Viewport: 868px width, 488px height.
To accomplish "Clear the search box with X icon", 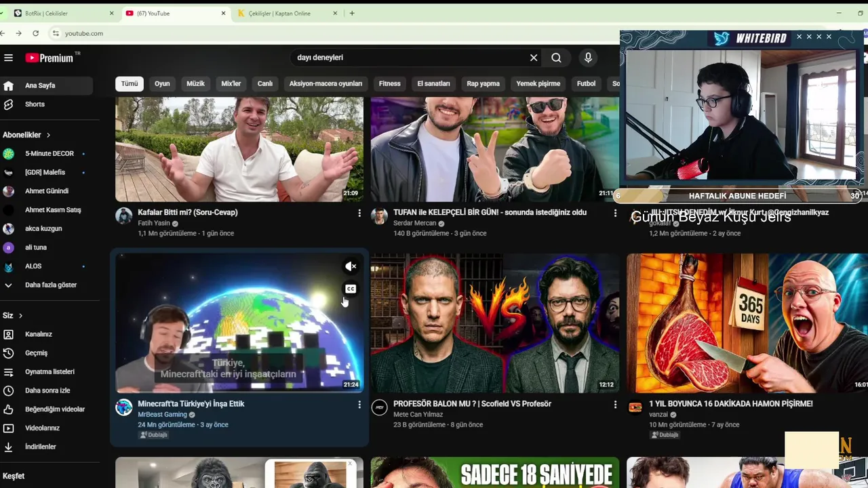I will coord(534,58).
